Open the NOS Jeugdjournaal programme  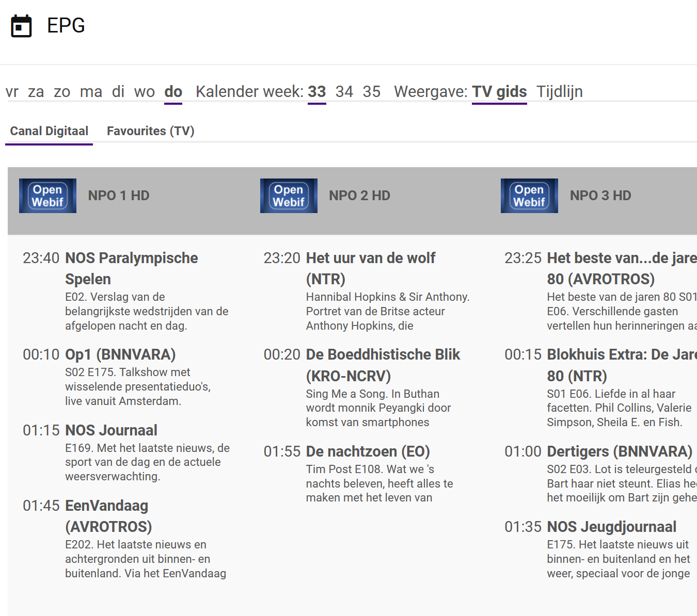(612, 527)
